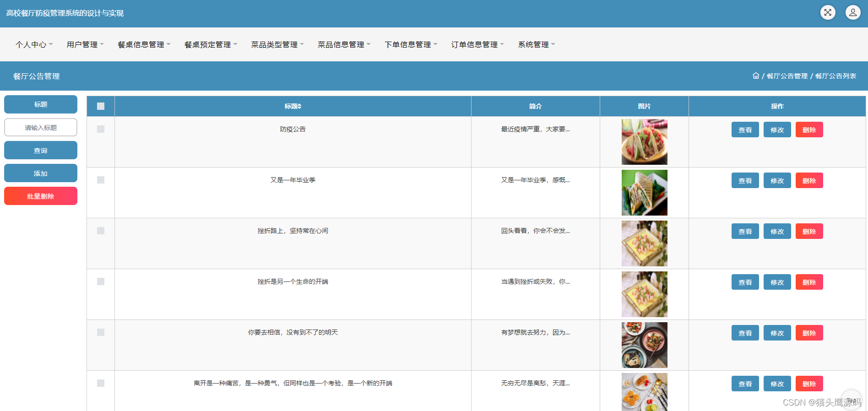Open sandwich thumbnail in 又是一年毕业季 row
The image size is (868, 411).
click(645, 193)
